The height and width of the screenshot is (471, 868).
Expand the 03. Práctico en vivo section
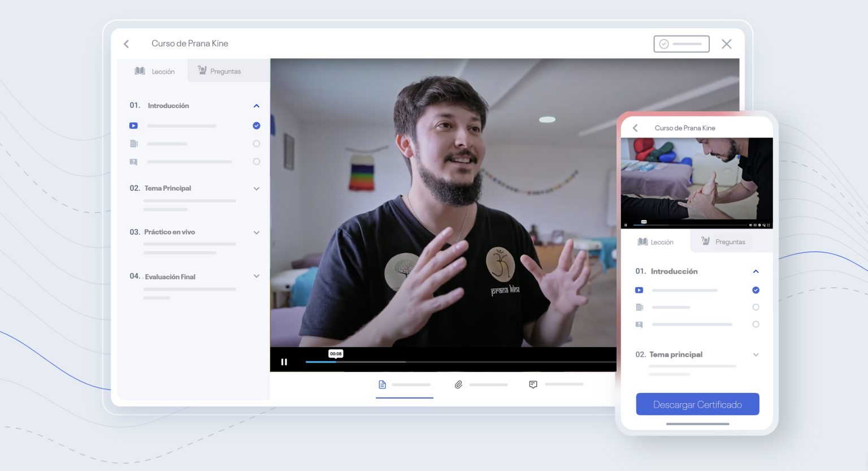(x=257, y=232)
